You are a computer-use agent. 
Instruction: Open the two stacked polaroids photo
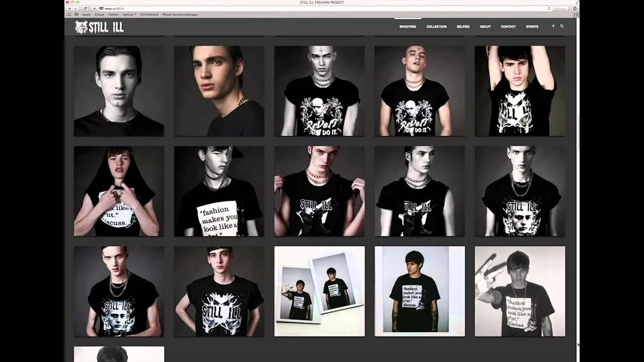point(319,291)
